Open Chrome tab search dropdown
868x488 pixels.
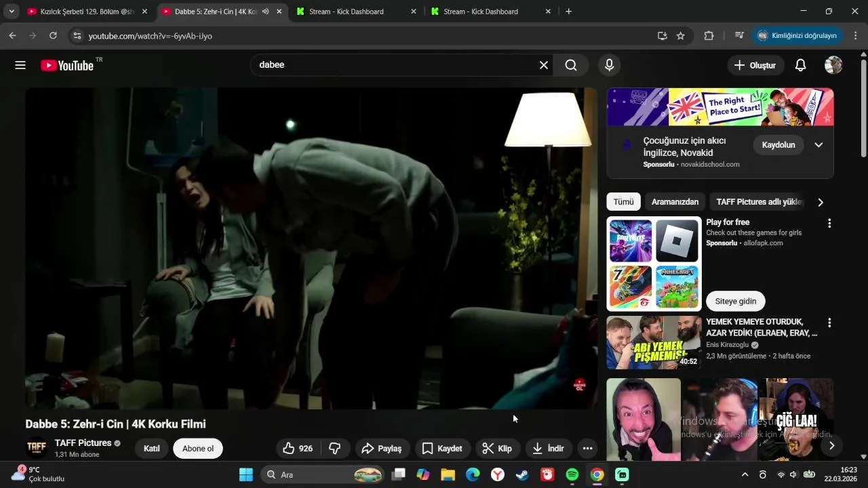12,12
